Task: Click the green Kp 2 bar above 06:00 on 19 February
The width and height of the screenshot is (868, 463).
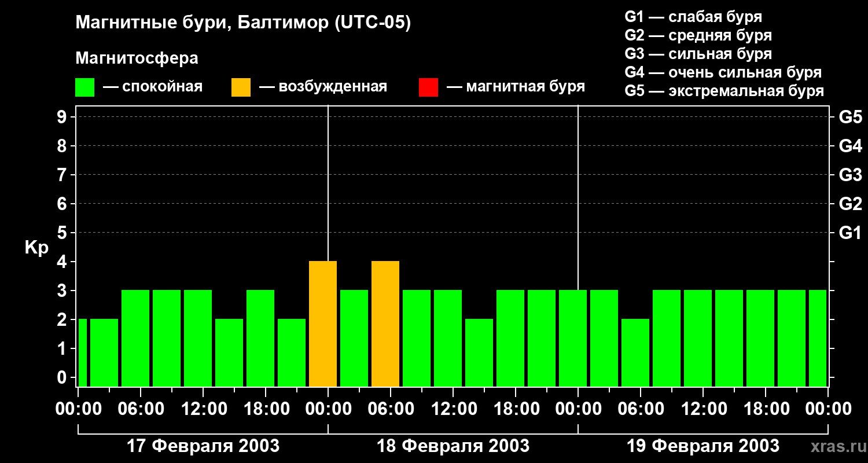Action: [x=635, y=353]
